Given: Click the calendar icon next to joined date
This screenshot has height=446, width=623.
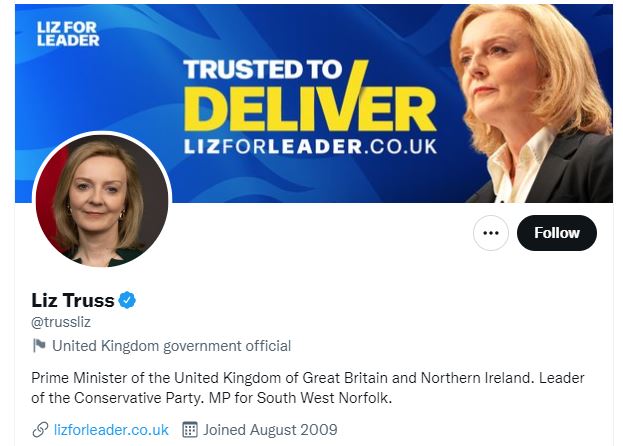Looking at the screenshot, I should (x=190, y=430).
